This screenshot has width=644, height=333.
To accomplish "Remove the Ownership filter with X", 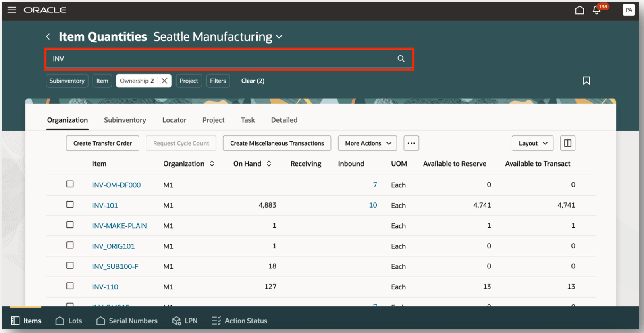I will click(x=164, y=81).
